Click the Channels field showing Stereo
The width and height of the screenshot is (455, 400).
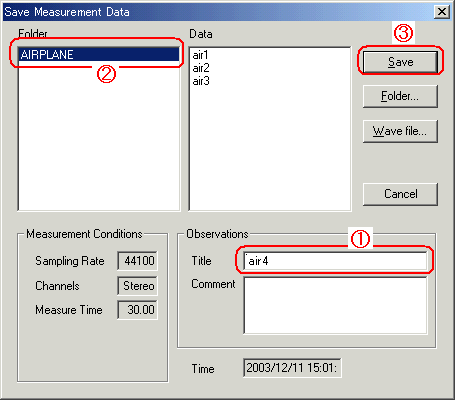137,286
